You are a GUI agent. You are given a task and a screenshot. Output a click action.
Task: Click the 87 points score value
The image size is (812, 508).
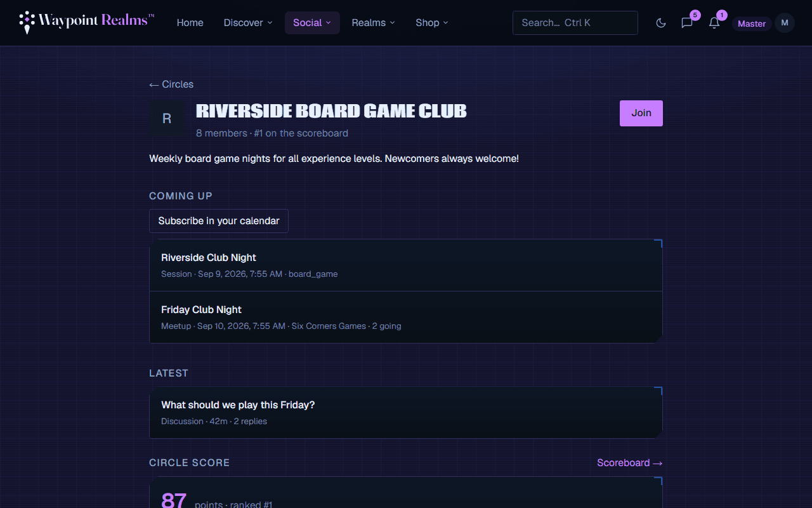(x=174, y=500)
